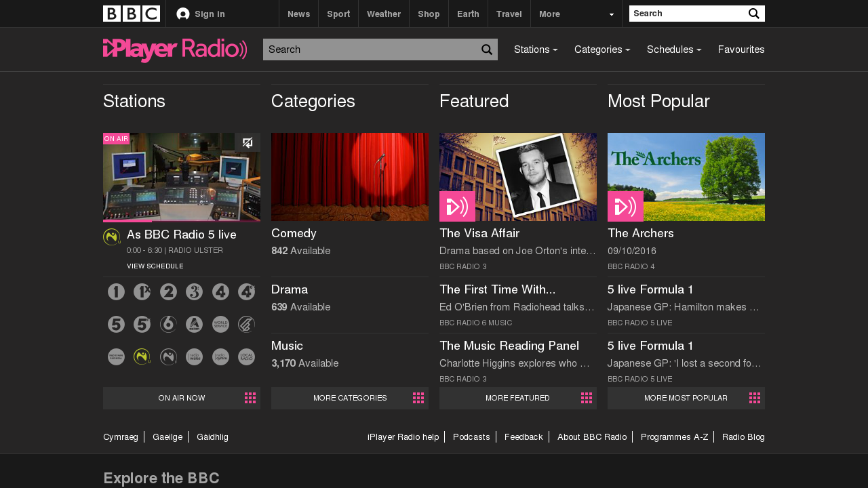Viewport: 868px width, 488px height.
Task: Open the BBC Radio 4 station icon
Action: (220, 292)
